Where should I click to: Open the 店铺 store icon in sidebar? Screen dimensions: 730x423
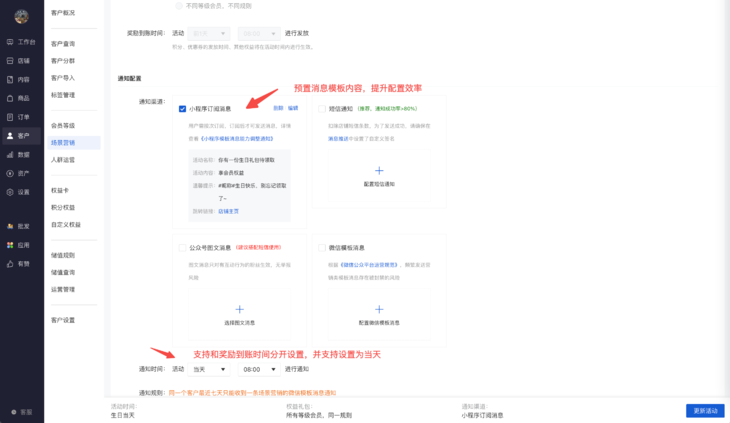coord(10,61)
